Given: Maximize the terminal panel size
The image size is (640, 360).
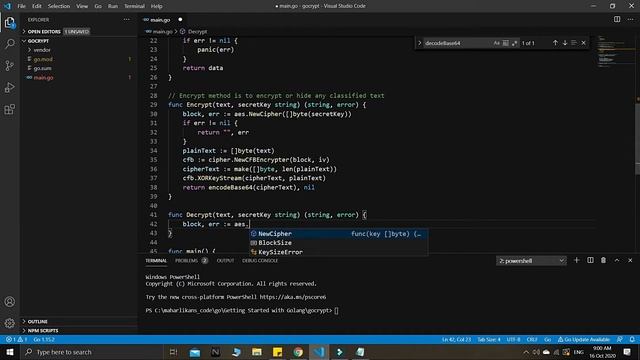Looking at the screenshot, I should tap(617, 260).
